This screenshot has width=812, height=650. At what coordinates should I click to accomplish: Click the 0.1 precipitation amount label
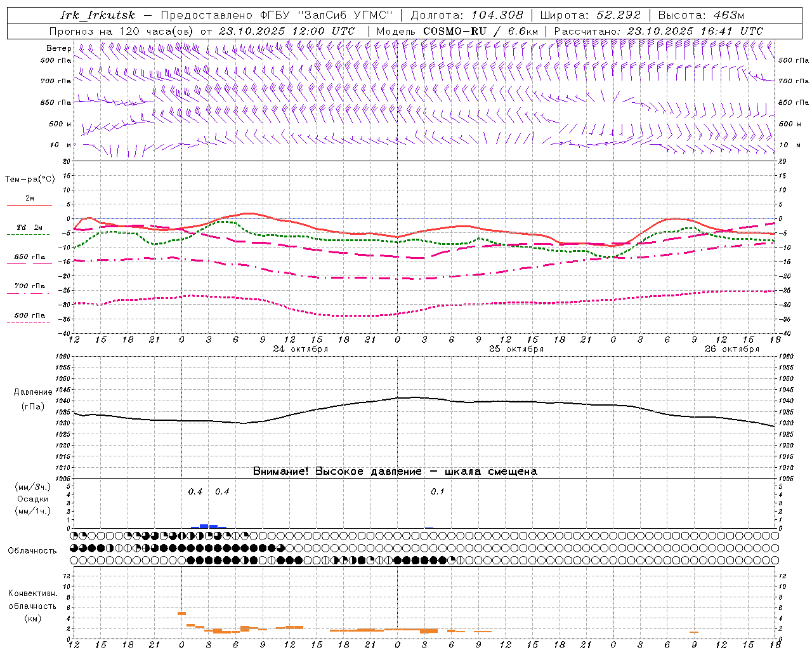point(438,491)
